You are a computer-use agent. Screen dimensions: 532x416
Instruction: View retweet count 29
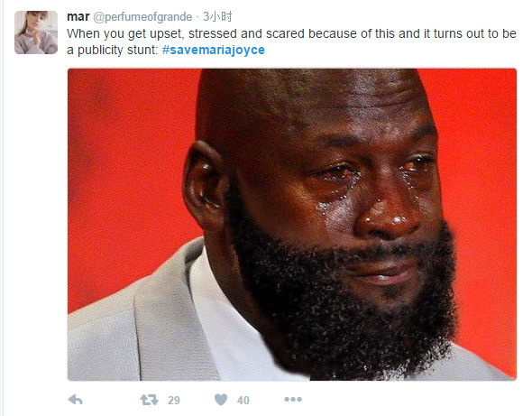pyautogui.click(x=174, y=401)
